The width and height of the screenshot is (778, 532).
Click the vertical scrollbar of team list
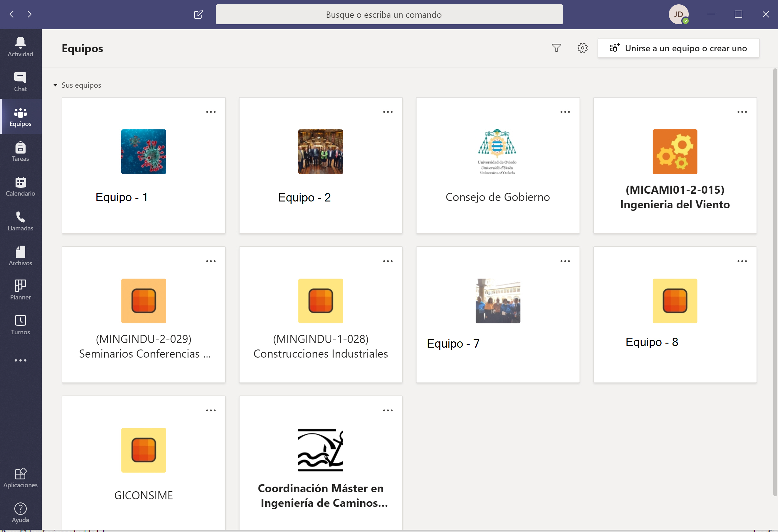[x=775, y=283]
